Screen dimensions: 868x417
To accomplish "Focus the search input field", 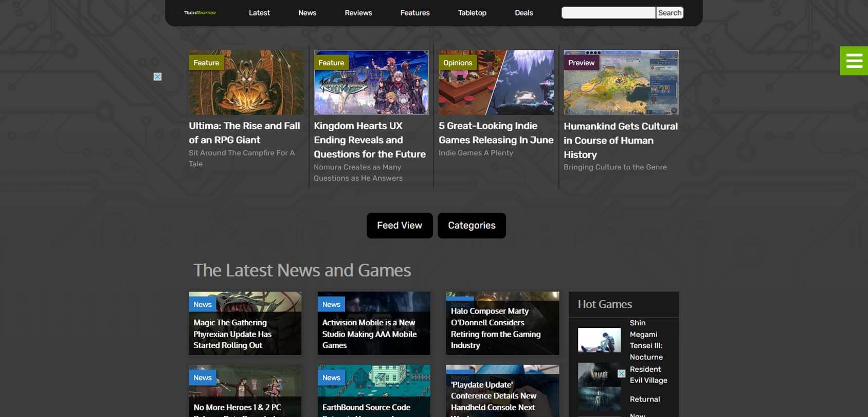I will pyautogui.click(x=608, y=13).
